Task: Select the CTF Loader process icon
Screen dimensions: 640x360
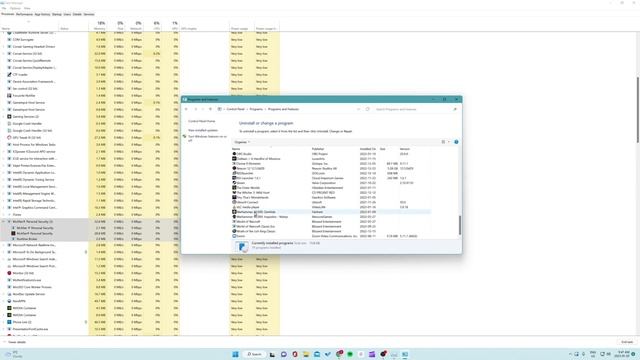Action: pyautogui.click(x=9, y=75)
